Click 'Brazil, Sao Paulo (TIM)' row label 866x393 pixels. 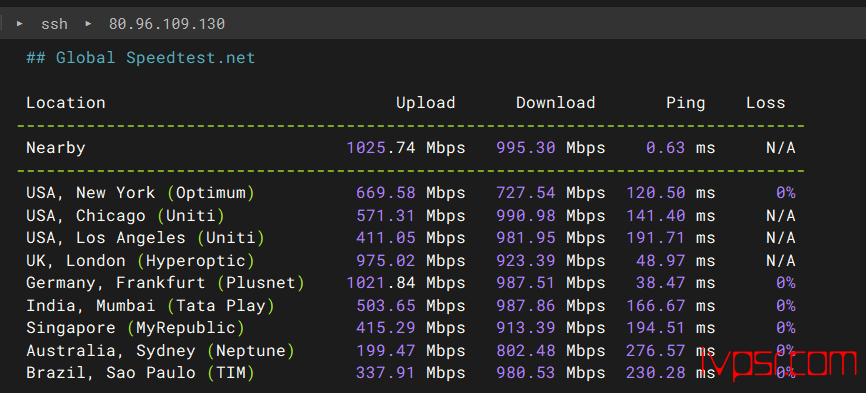pos(140,373)
